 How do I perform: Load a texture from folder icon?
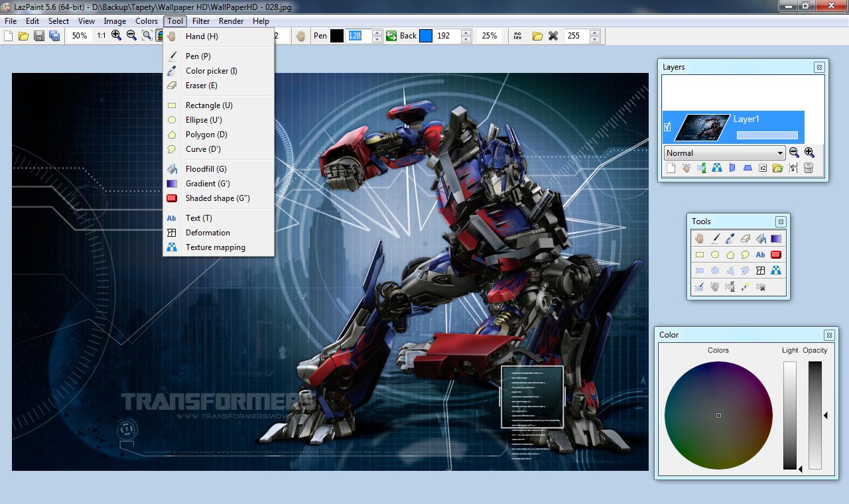coord(538,36)
